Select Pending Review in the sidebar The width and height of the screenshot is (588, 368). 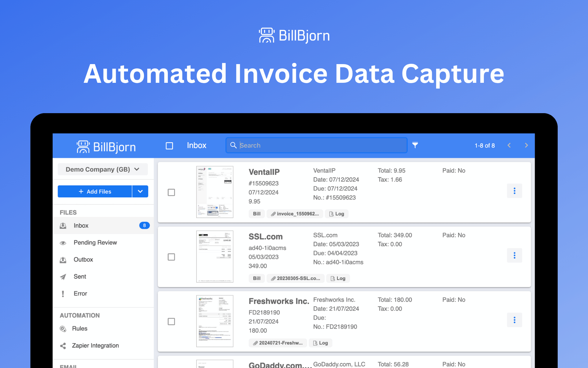click(95, 243)
